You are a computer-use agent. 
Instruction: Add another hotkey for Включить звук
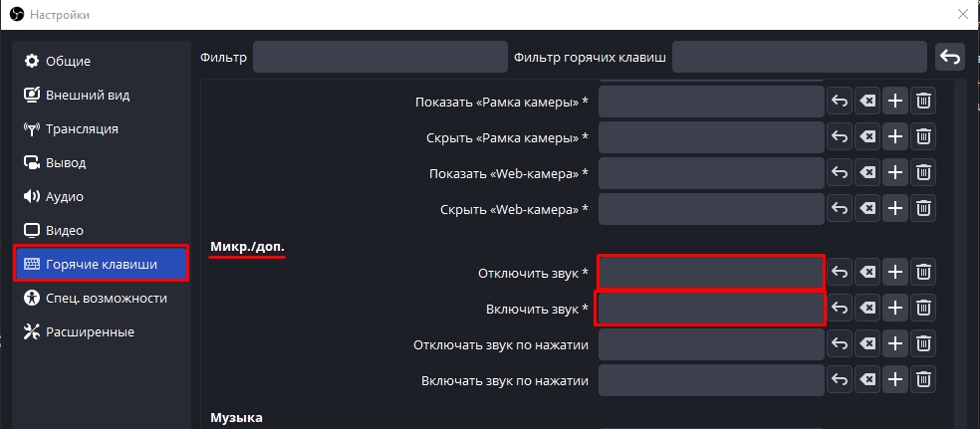[x=895, y=308]
